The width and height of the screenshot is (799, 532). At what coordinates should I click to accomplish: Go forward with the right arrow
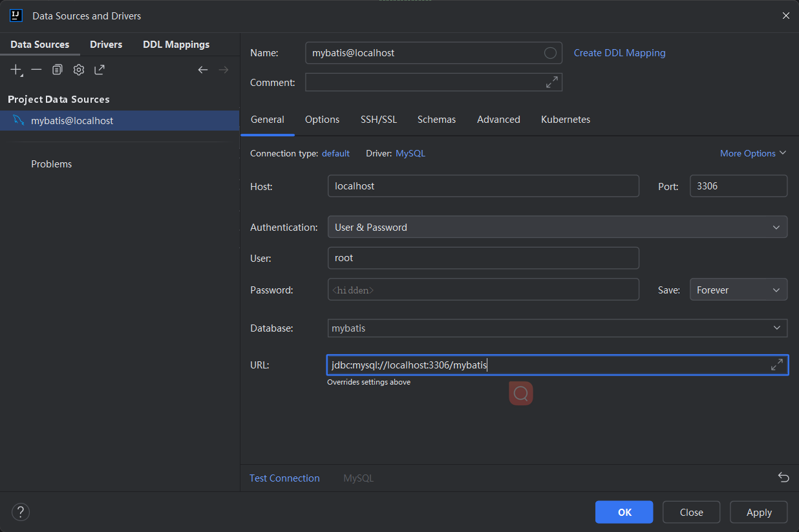click(224, 70)
